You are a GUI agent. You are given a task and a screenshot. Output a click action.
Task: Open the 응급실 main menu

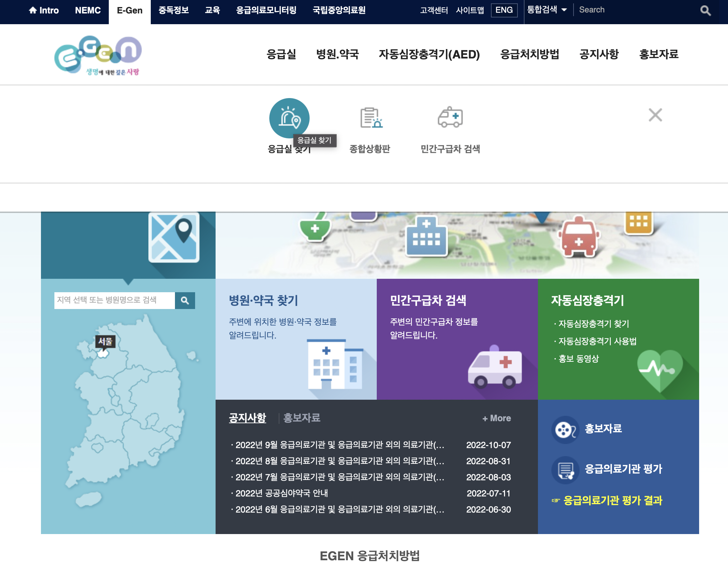point(281,54)
